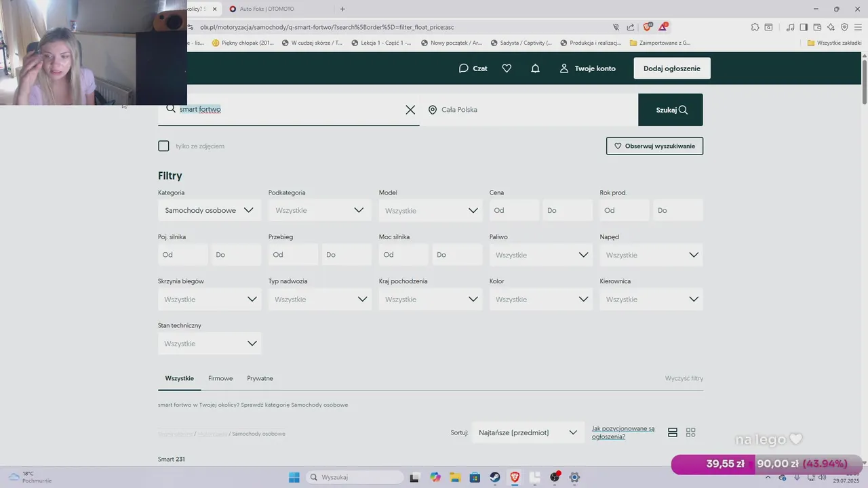
Task: Open 'Jak pozycjonowane są ogłoszenia?' link
Action: click(623, 432)
